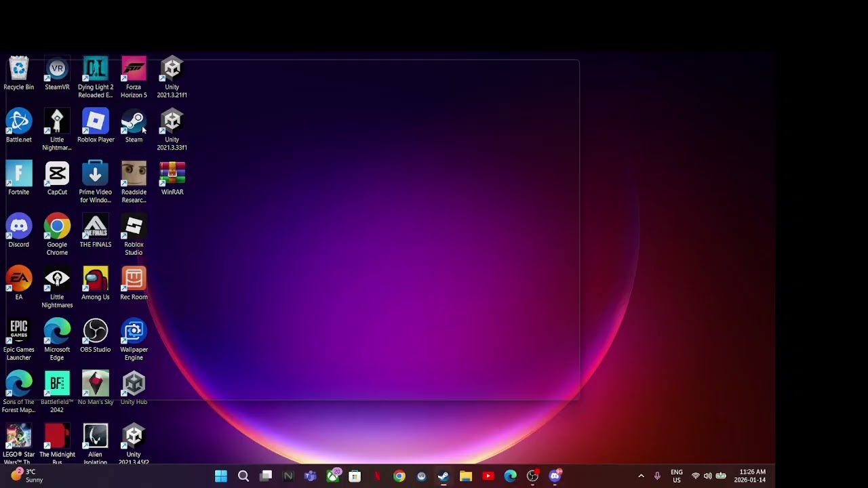Open YouTube from the taskbar

[488, 476]
